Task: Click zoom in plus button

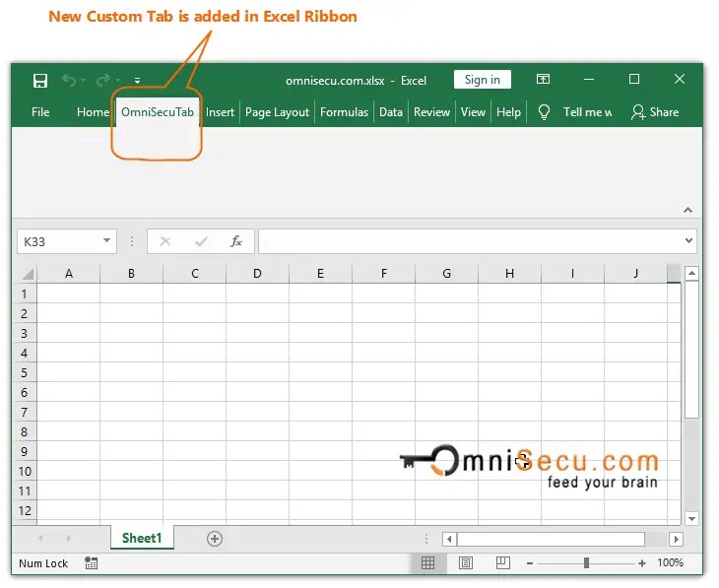Action: click(x=642, y=563)
